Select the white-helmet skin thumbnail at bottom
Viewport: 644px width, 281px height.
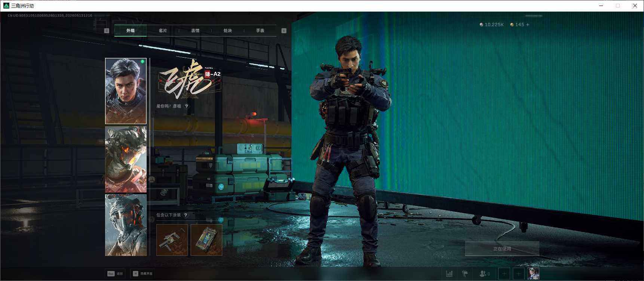126,225
